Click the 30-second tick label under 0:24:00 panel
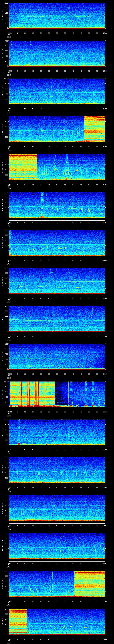Image resolution: width=114 pixels, height=644 pixels. (57, 412)
